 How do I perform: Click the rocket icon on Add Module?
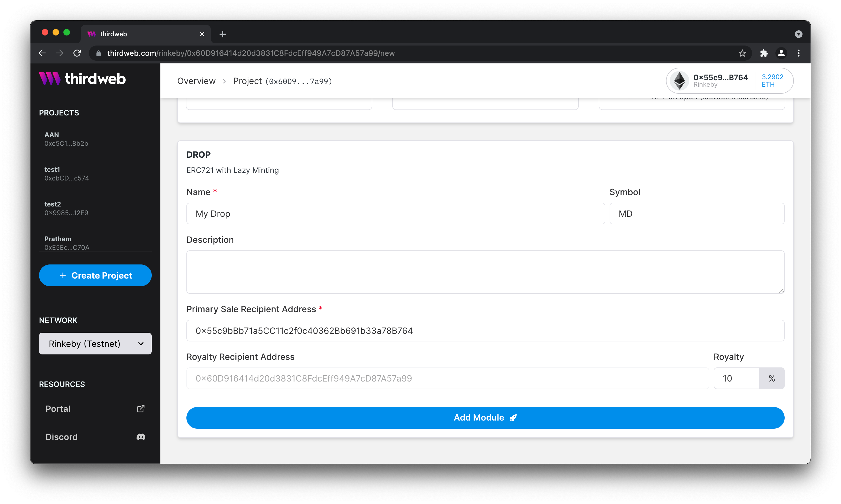click(513, 417)
